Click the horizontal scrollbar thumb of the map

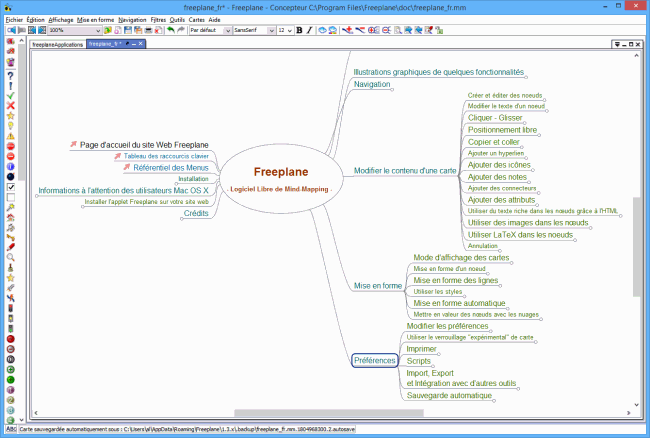(x=329, y=413)
